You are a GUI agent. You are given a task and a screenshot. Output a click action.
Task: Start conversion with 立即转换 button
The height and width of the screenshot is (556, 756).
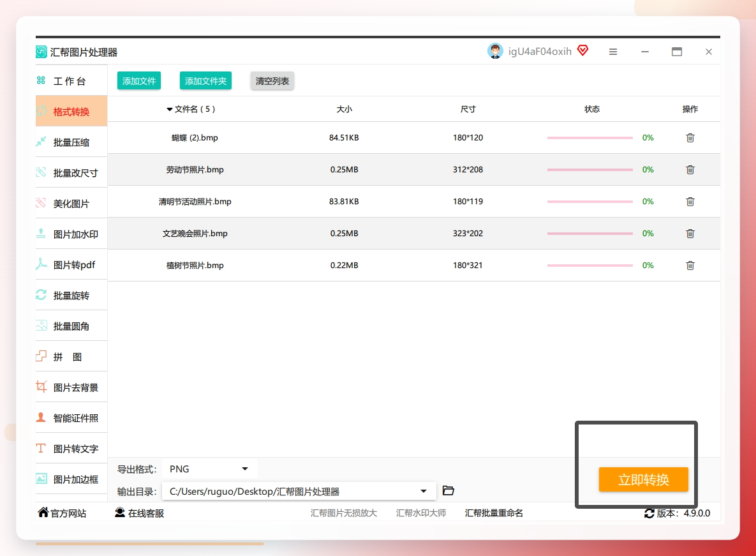(643, 479)
